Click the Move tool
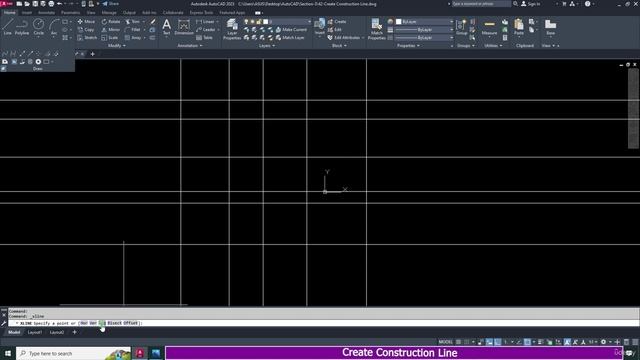Screen dimensions: 640x360 point(86,22)
